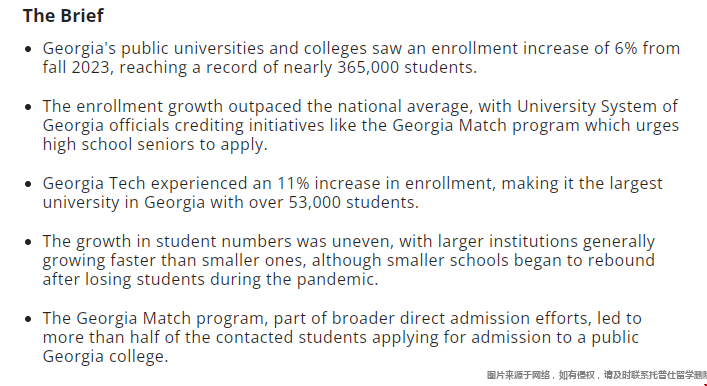Click "Georgia Match program which urges" text

(536, 125)
